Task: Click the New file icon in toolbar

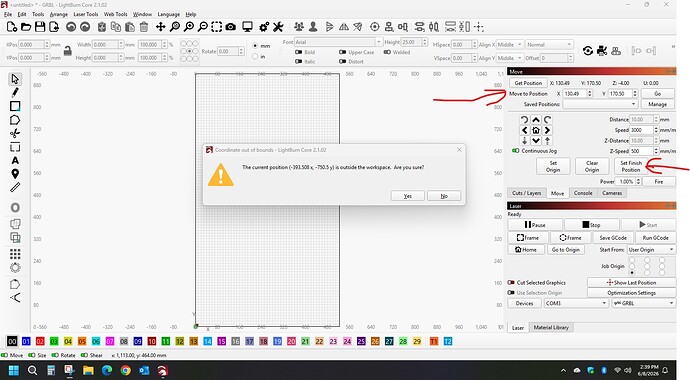Action: 12,27
